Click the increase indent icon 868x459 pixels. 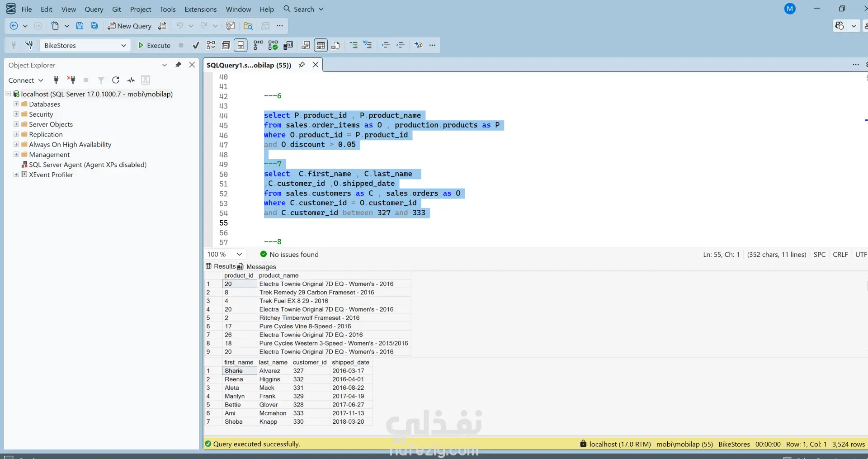(x=401, y=45)
